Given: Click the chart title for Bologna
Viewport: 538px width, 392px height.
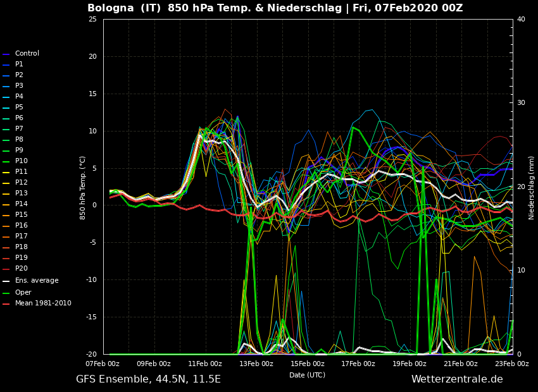Looking at the screenshot, I should (x=275, y=8).
